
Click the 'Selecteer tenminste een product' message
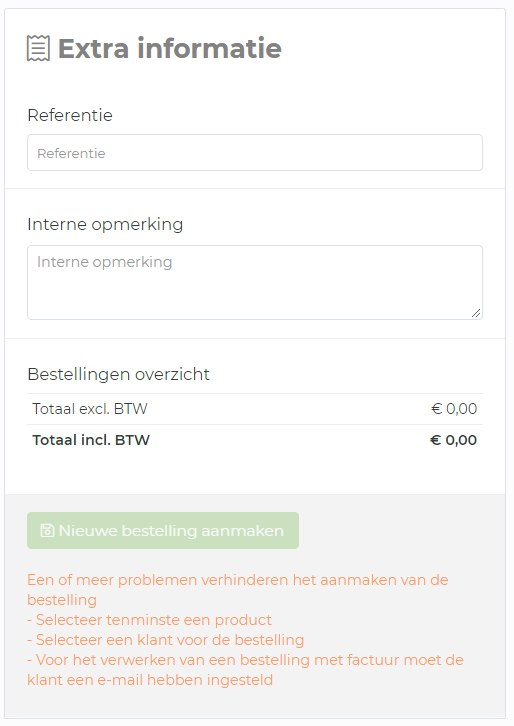(x=149, y=620)
